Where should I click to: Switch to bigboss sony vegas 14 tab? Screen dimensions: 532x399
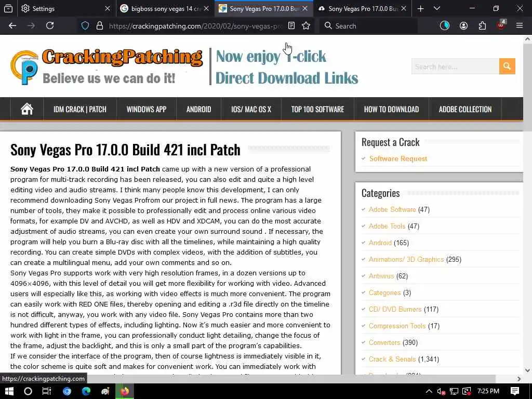[160, 8]
